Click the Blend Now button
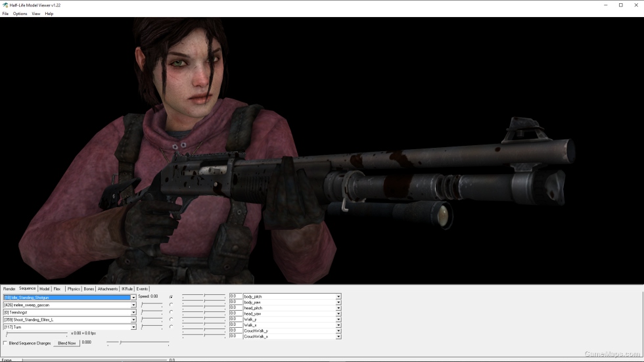Viewport: 644px width, 362px height. [66, 343]
